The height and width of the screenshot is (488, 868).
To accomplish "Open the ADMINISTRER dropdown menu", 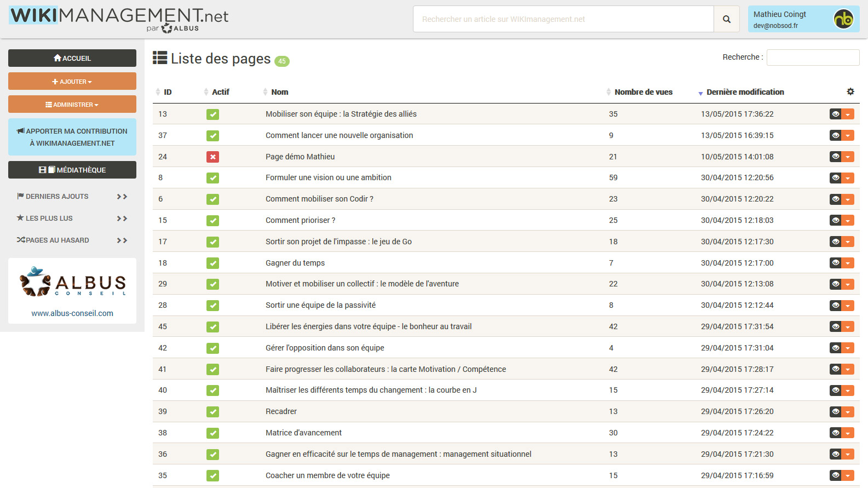I will click(x=72, y=104).
